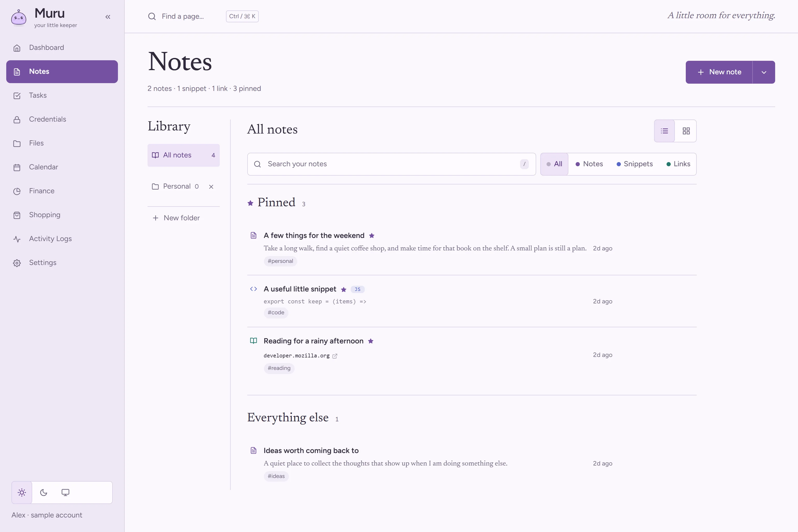The width and height of the screenshot is (798, 532).
Task: Click the Shopping bag icon
Action: (x=17, y=215)
